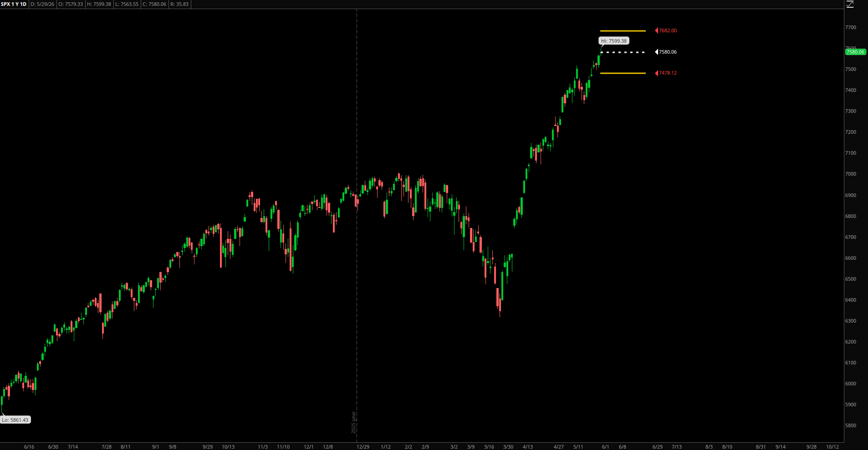The width and height of the screenshot is (868, 450).
Task: Click the 12/29 date axis label
Action: point(363,447)
